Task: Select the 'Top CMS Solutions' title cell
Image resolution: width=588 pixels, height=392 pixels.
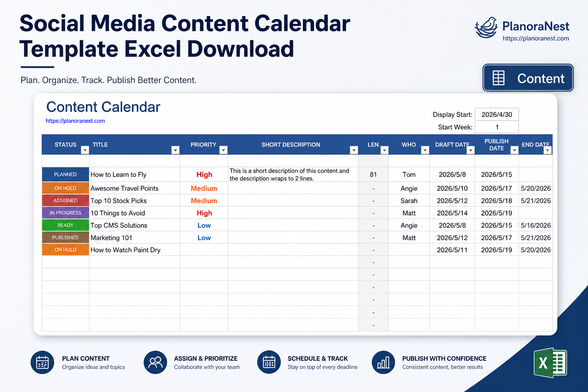Action: [134, 225]
